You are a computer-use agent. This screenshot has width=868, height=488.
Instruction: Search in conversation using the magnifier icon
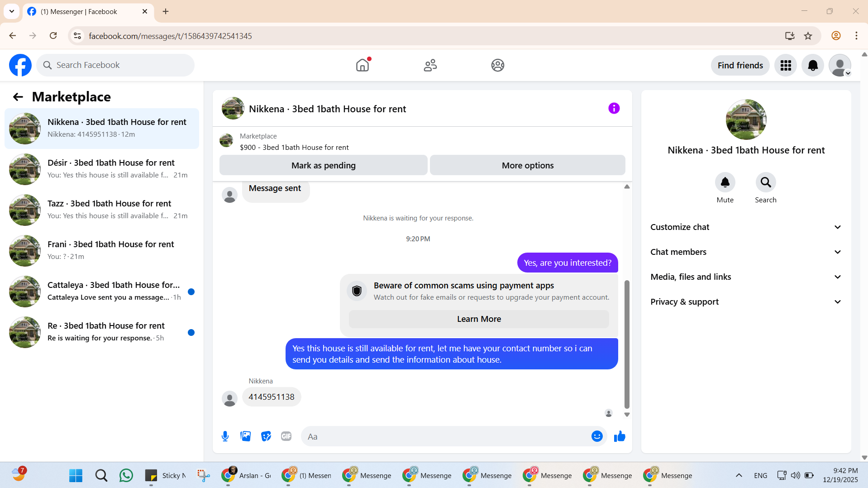[766, 182]
